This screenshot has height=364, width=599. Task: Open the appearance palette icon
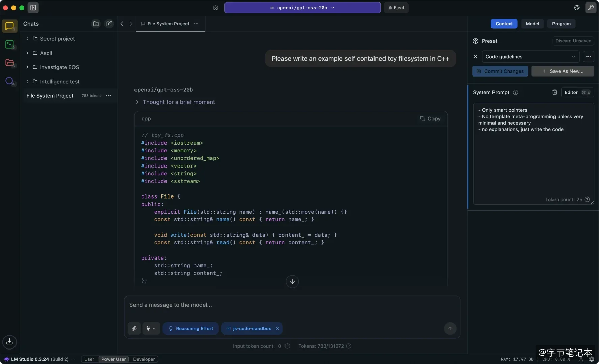[577, 8]
